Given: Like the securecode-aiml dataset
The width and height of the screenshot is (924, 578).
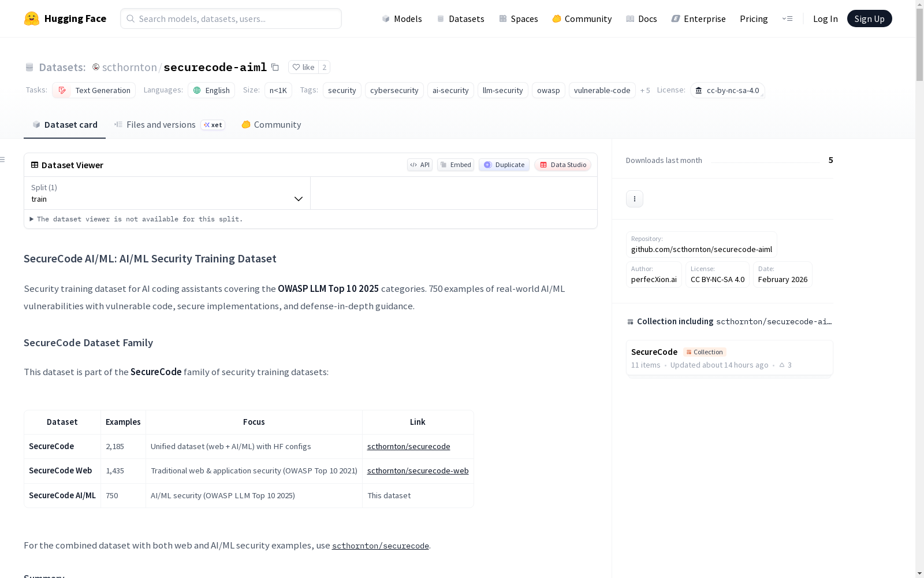Looking at the screenshot, I should click(303, 67).
